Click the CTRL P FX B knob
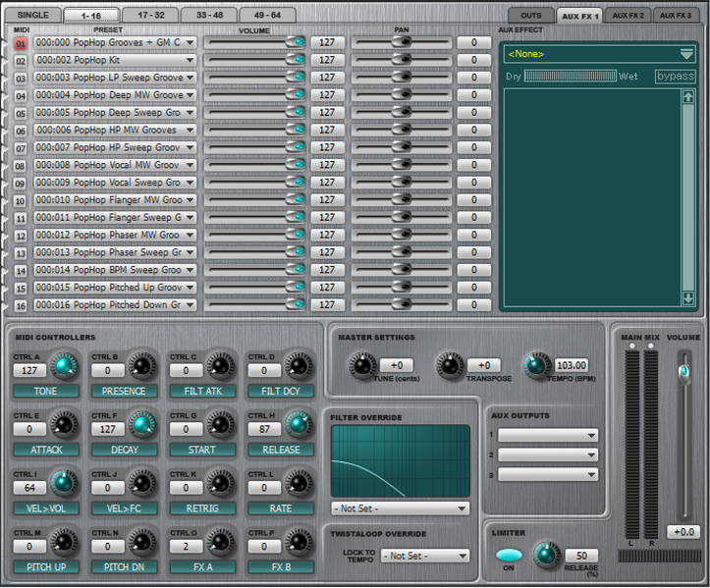The image size is (710, 588). 299,542
